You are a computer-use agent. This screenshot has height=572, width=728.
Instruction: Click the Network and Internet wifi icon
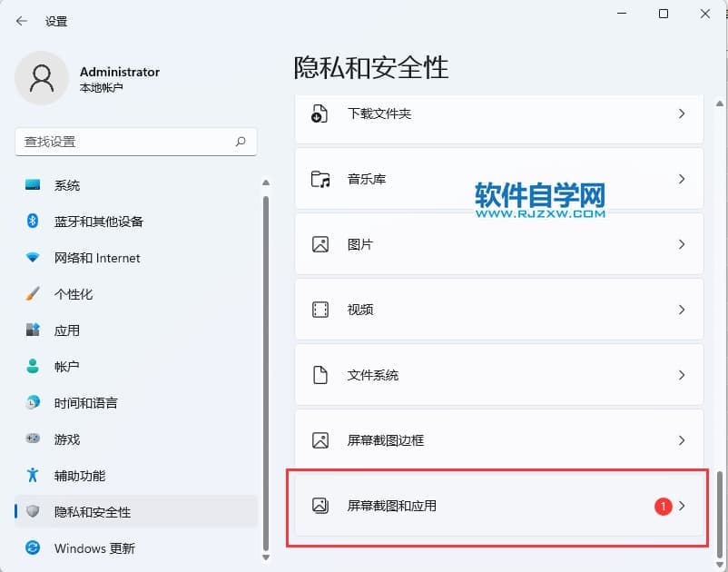(x=34, y=258)
